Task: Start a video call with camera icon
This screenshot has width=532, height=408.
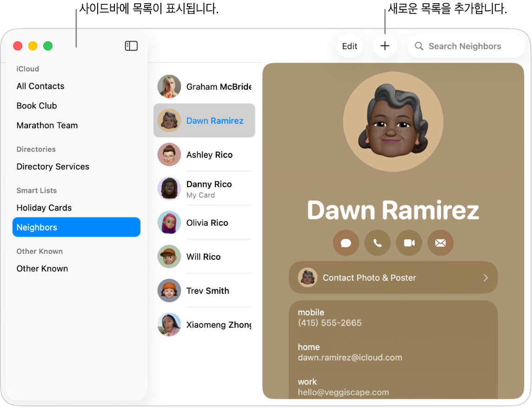Action: 409,243
